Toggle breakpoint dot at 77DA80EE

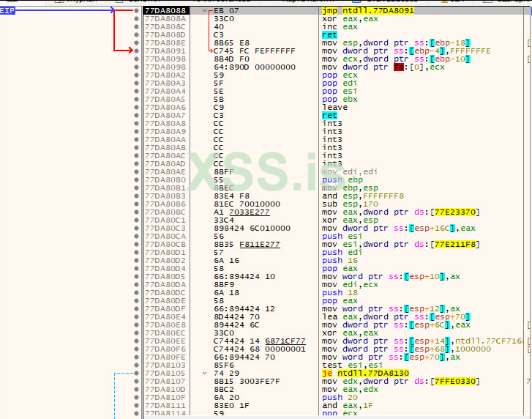point(136,341)
